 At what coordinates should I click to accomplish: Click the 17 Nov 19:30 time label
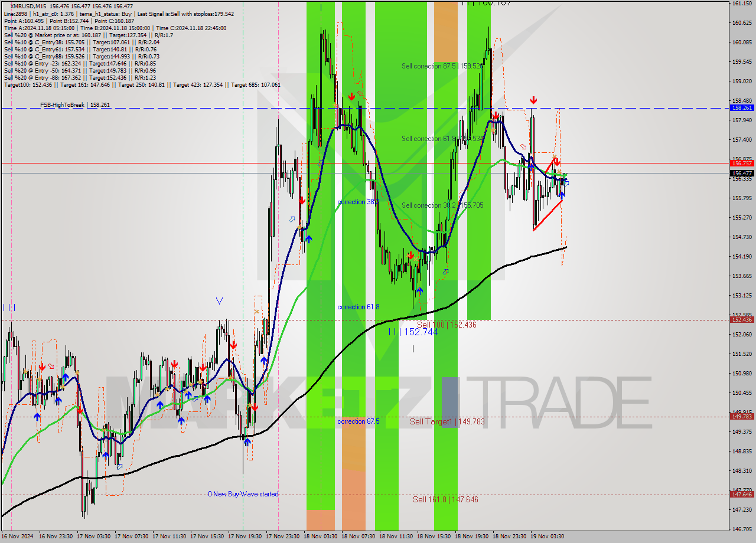click(x=245, y=537)
